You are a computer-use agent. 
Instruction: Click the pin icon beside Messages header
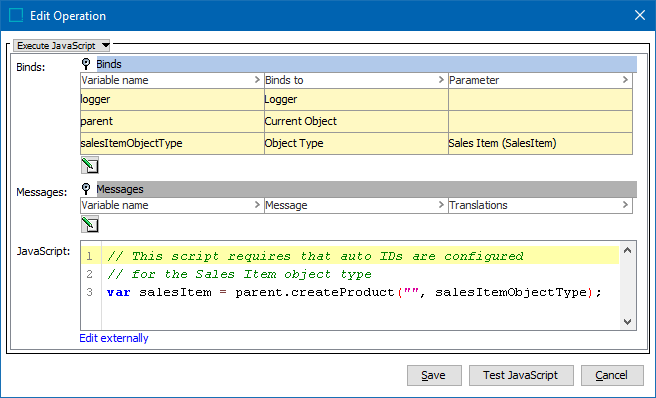[86, 189]
